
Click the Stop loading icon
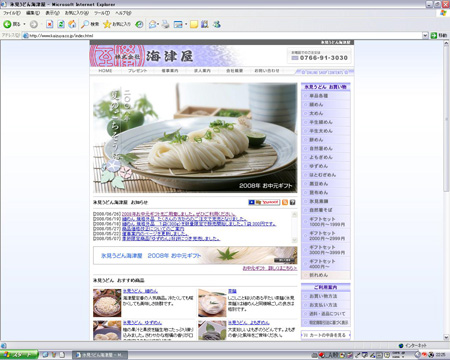[50, 24]
